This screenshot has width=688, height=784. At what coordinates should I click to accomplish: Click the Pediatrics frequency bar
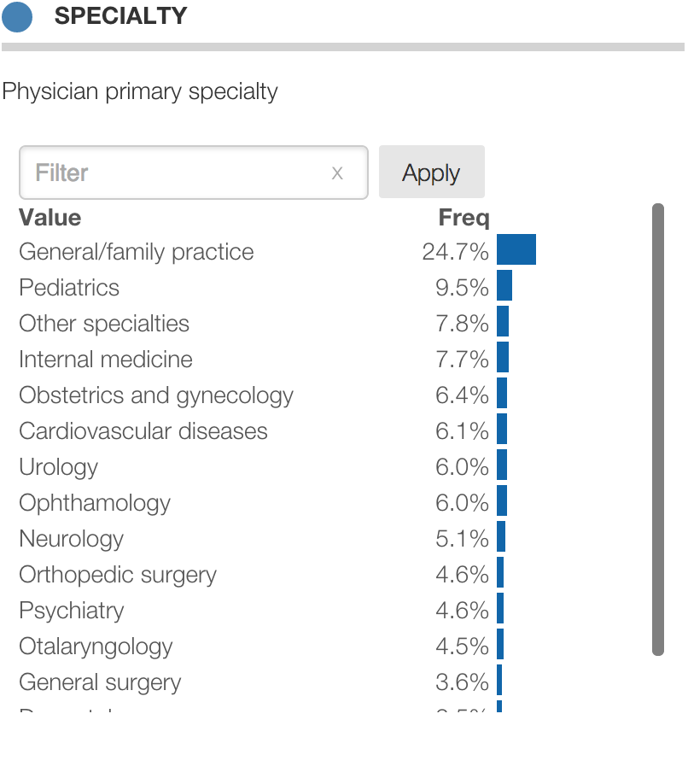click(x=504, y=285)
